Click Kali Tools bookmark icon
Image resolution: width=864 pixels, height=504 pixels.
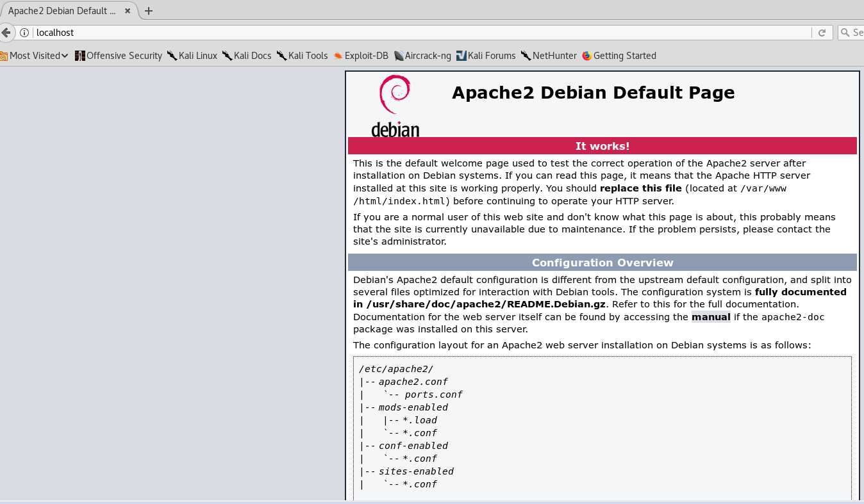(281, 56)
